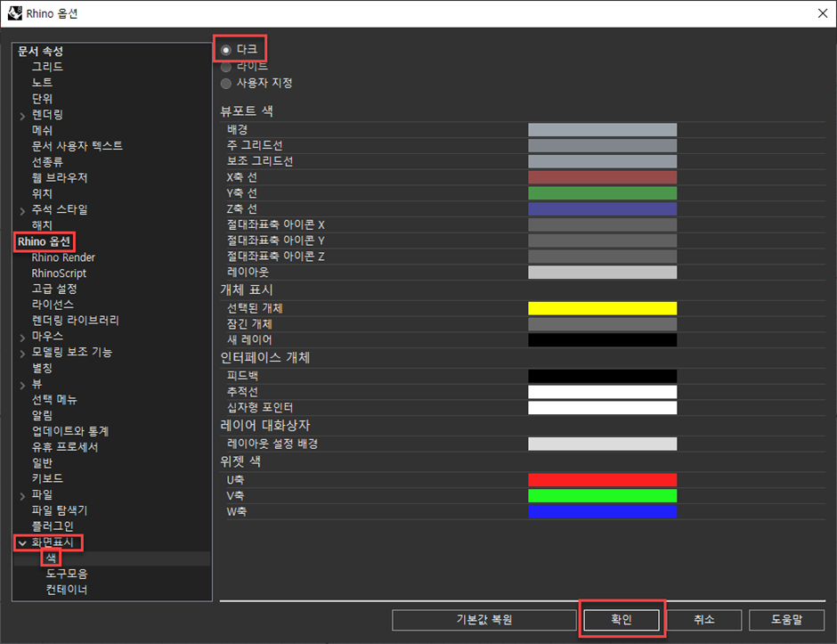Image resolution: width=837 pixels, height=644 pixels.
Task: Open the 주 그리드선 color swatch
Action: coord(602,145)
